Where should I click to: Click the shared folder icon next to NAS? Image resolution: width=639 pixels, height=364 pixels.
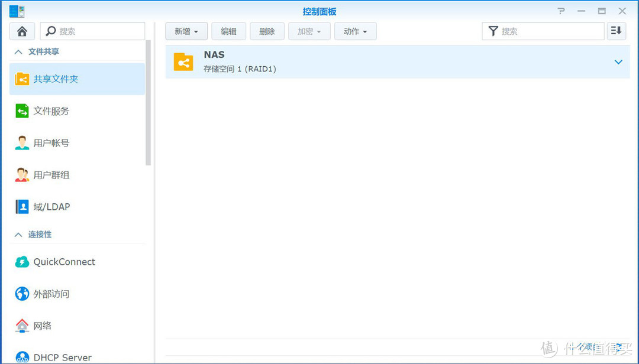click(183, 61)
